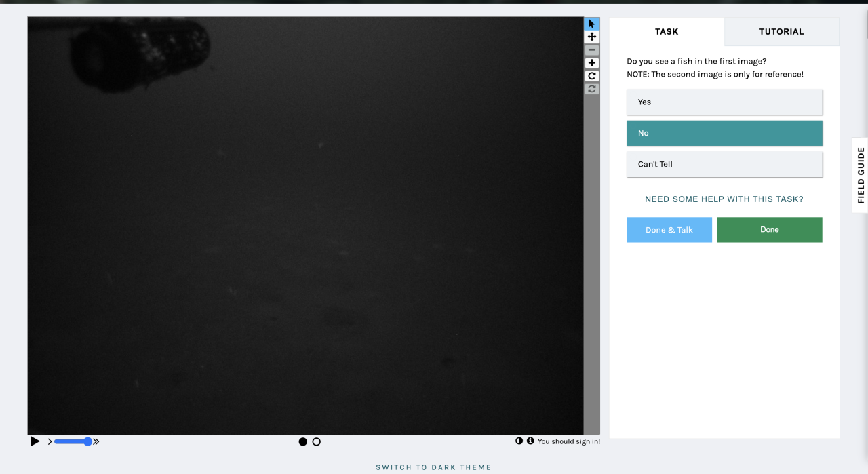Pick the Can't Tell answer

[724, 165]
